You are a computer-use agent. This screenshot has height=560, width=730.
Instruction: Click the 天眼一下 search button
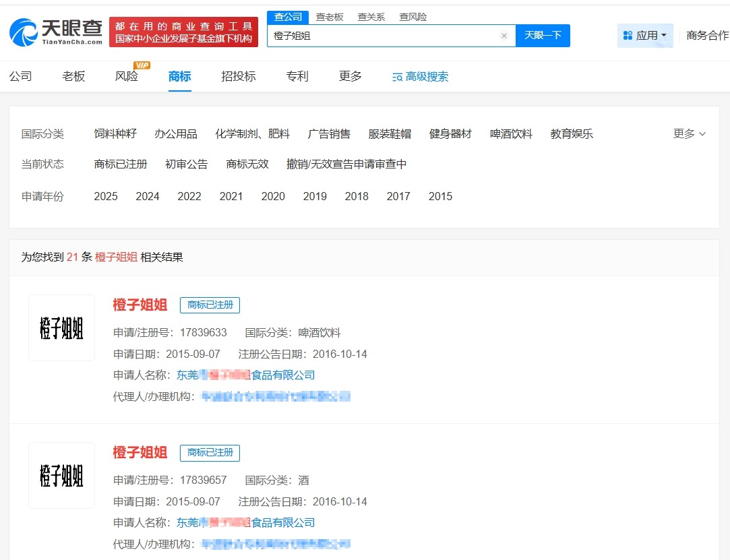point(543,36)
